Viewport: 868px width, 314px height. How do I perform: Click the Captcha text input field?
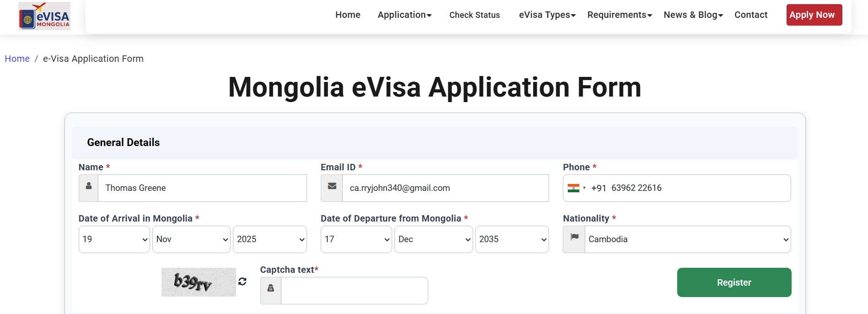tap(354, 291)
